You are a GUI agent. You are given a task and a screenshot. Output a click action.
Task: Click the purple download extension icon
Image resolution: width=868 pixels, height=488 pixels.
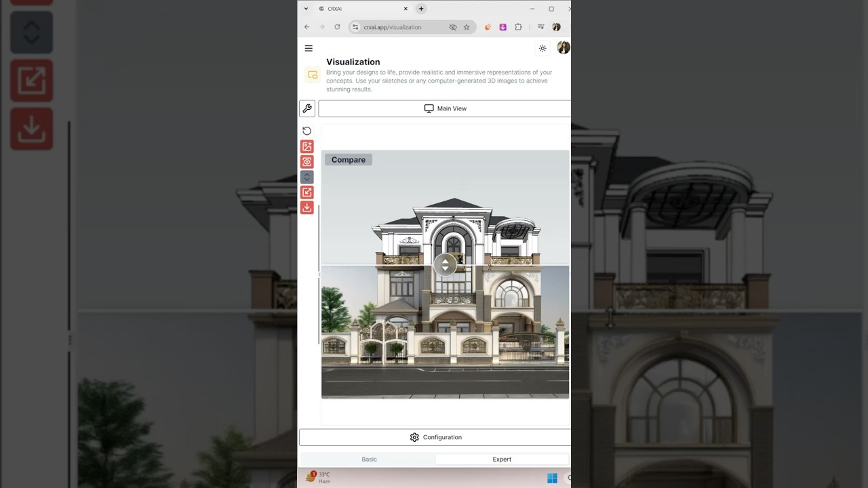(502, 27)
